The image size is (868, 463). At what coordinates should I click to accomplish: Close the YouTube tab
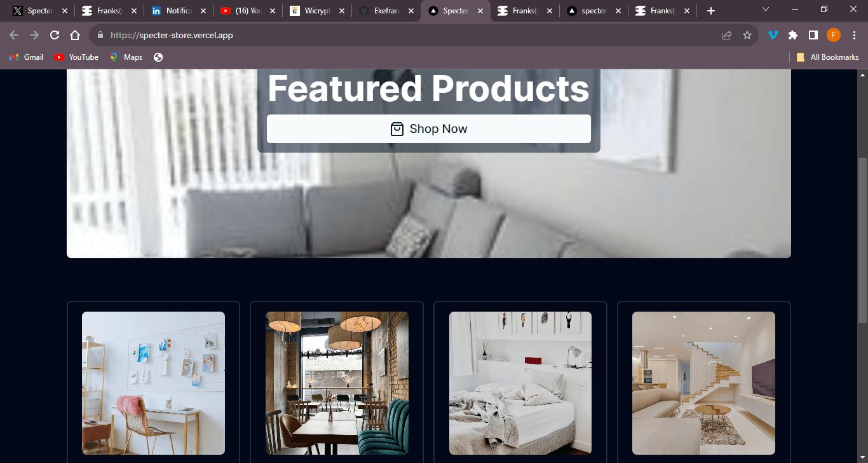(x=272, y=11)
